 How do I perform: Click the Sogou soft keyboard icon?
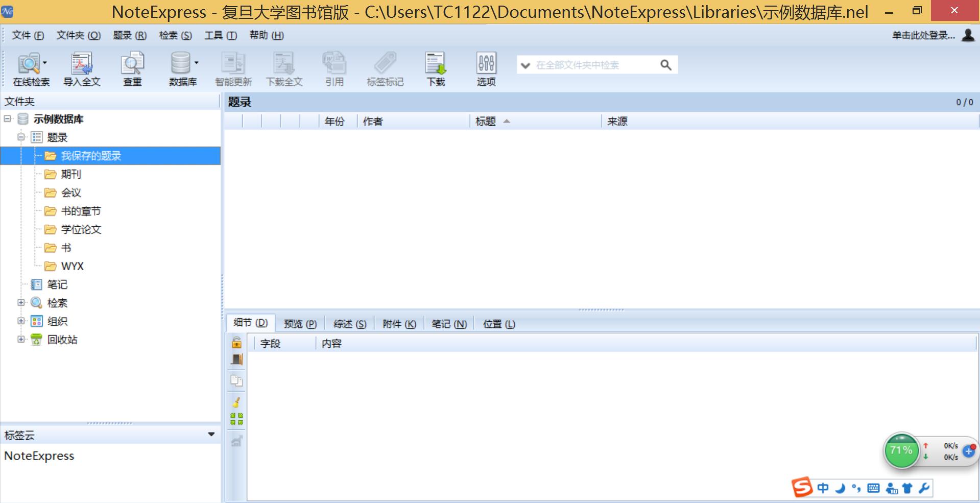coord(873,488)
